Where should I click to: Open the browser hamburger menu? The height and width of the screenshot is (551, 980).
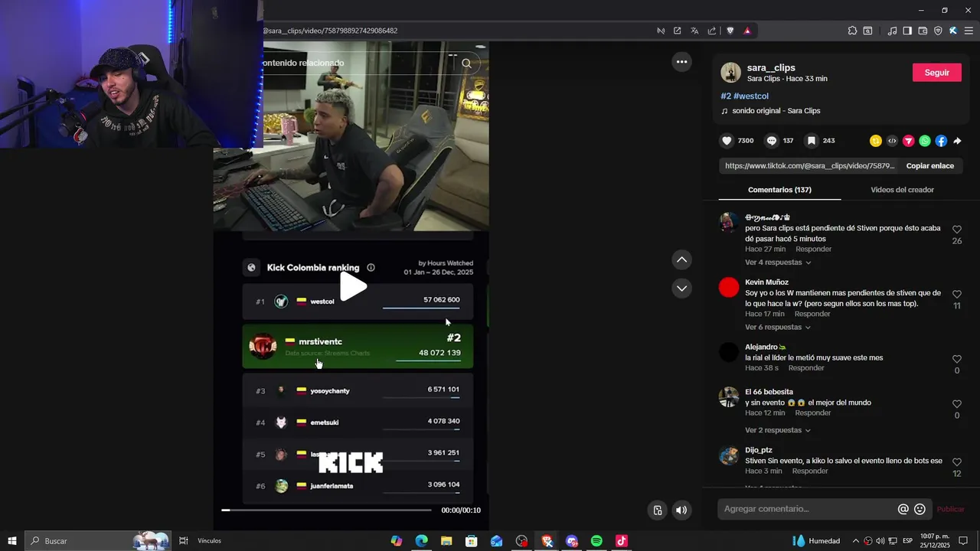pos(969,31)
